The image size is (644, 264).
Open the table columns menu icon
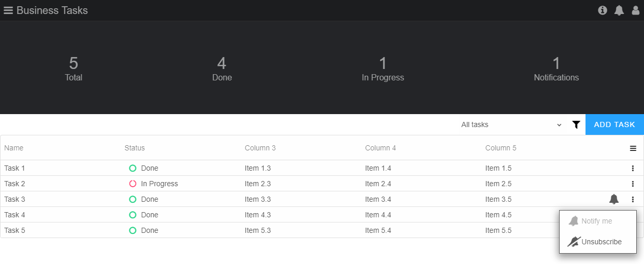click(633, 148)
